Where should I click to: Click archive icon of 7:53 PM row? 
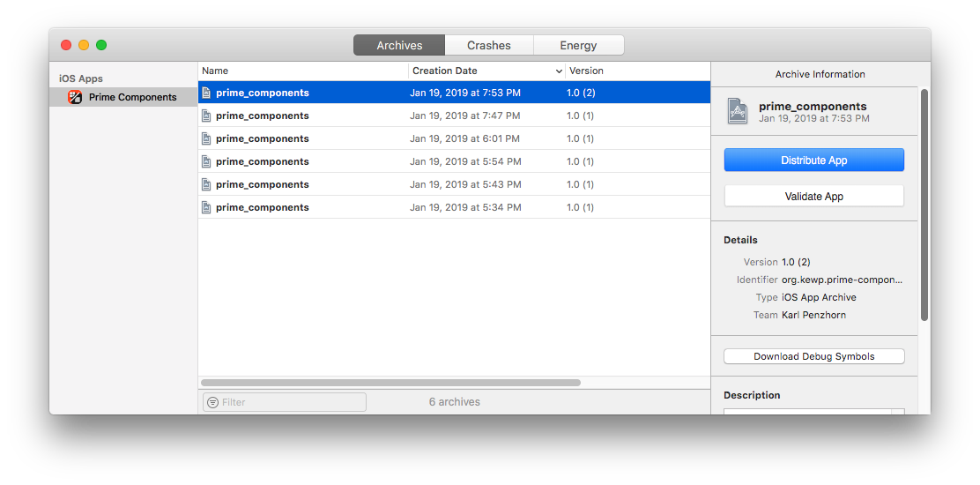pyautogui.click(x=206, y=93)
